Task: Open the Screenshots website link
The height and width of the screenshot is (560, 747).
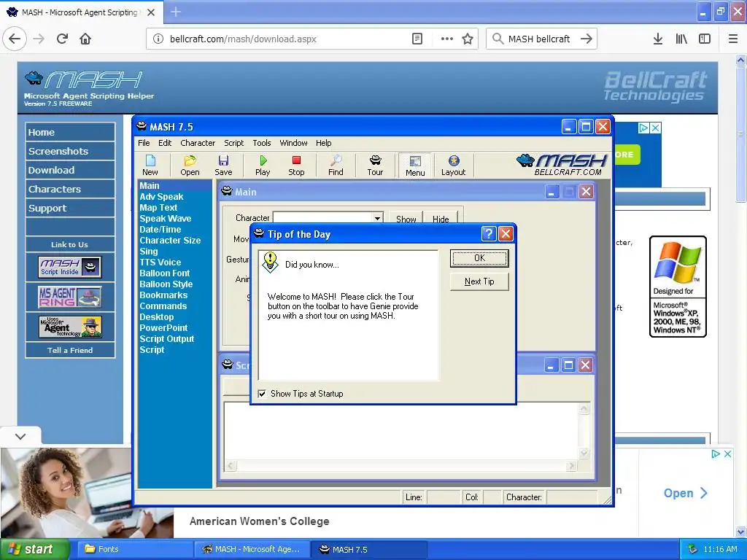Action: [x=70, y=151]
